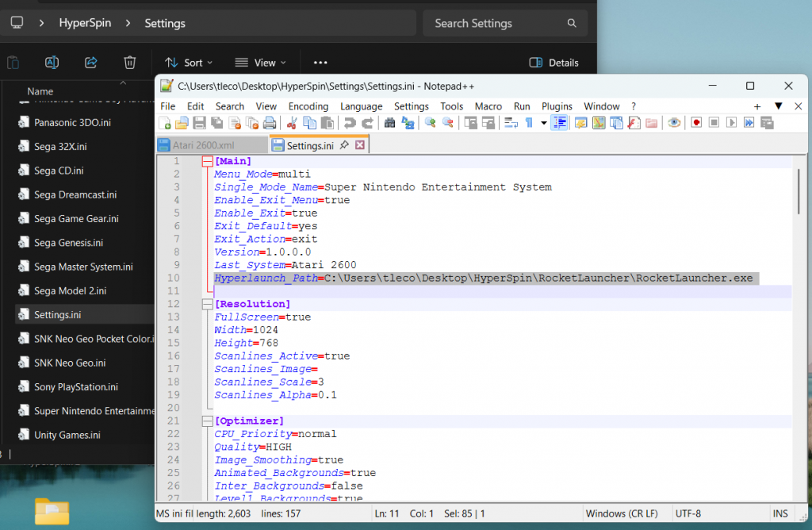812x530 pixels.
Task: Delete with the Explorer trash icon
Action: (x=129, y=63)
